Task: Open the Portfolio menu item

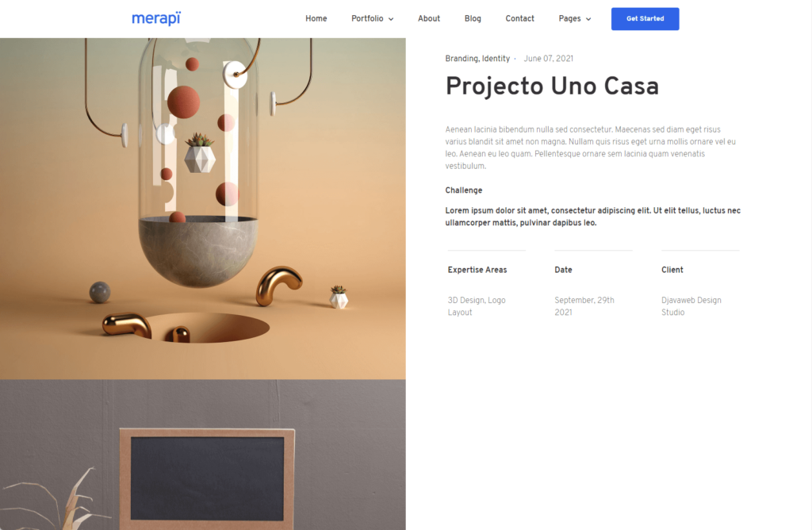Action: [x=367, y=19]
